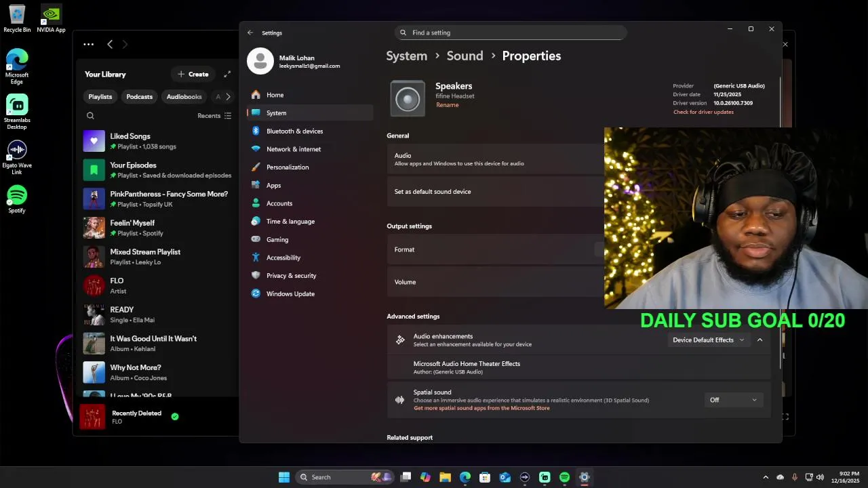Click the Malik Lohan account profile

pos(294,61)
